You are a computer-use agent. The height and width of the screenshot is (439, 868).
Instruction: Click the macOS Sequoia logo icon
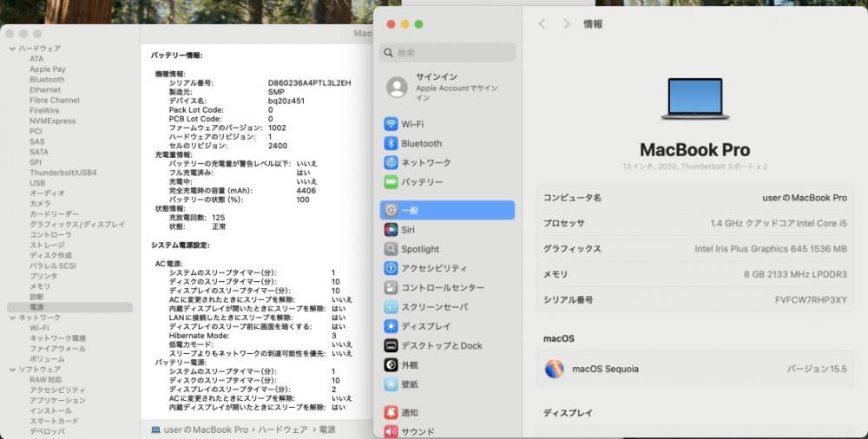554,369
